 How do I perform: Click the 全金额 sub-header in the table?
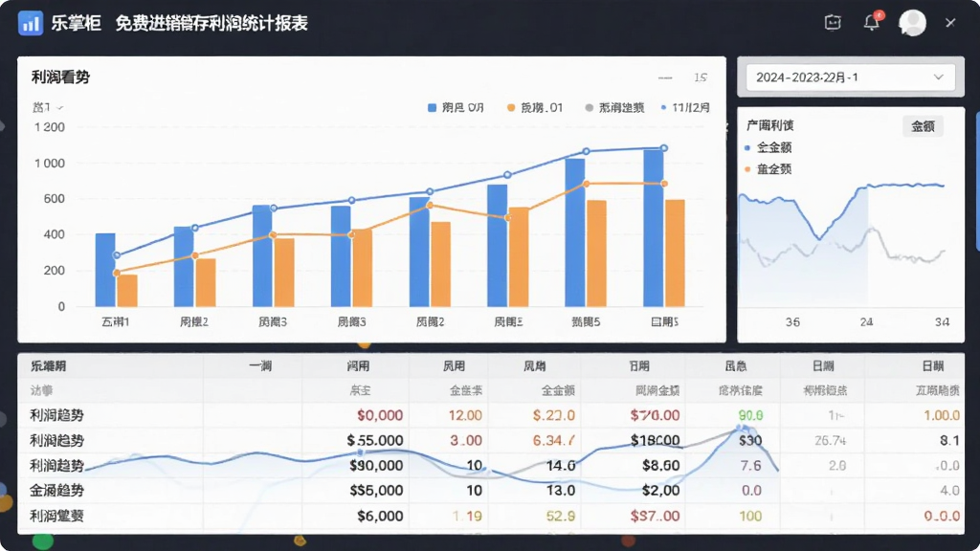point(558,391)
